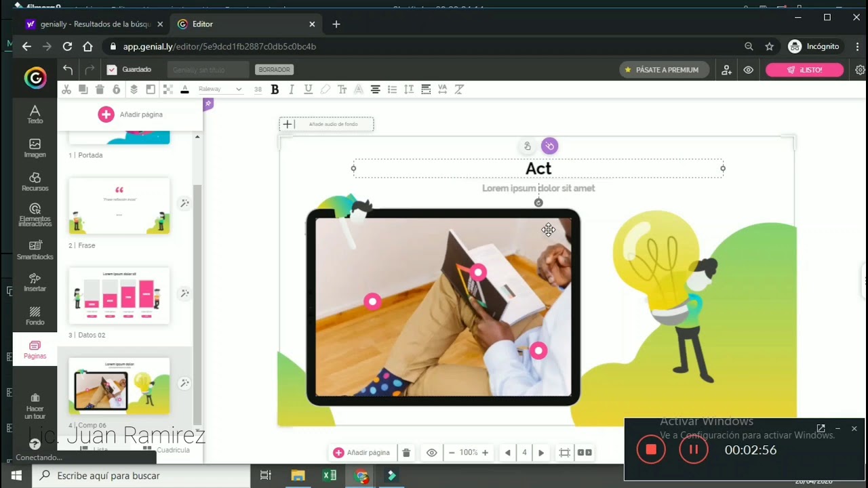This screenshot has height=488, width=868.
Task: Open the Raleway font dropdown
Action: point(220,89)
